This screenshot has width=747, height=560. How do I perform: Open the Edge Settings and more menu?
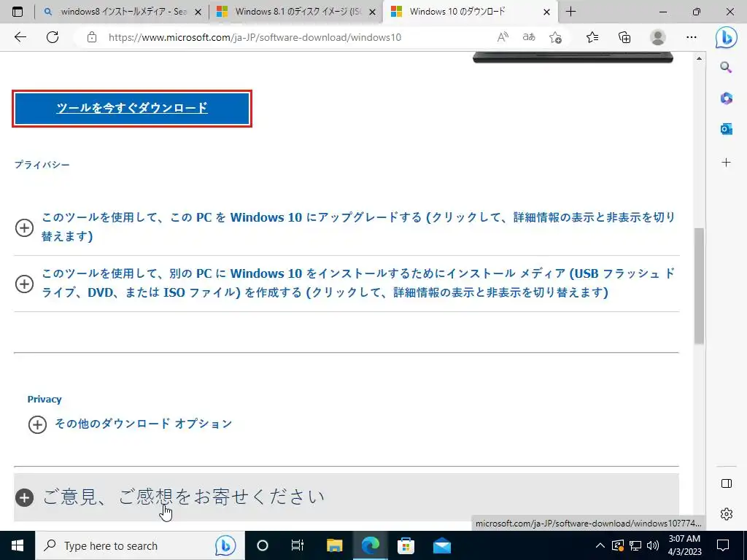pos(692,37)
